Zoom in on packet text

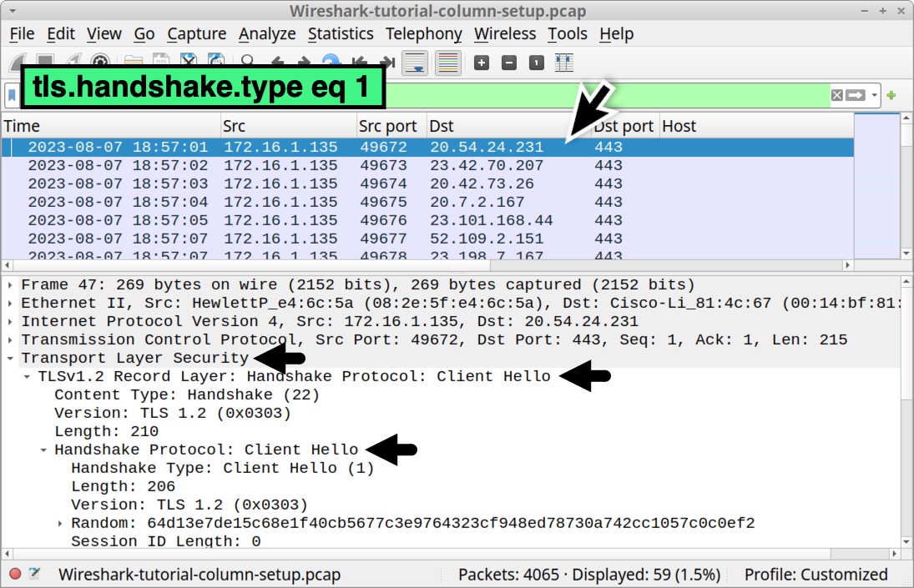point(482,63)
